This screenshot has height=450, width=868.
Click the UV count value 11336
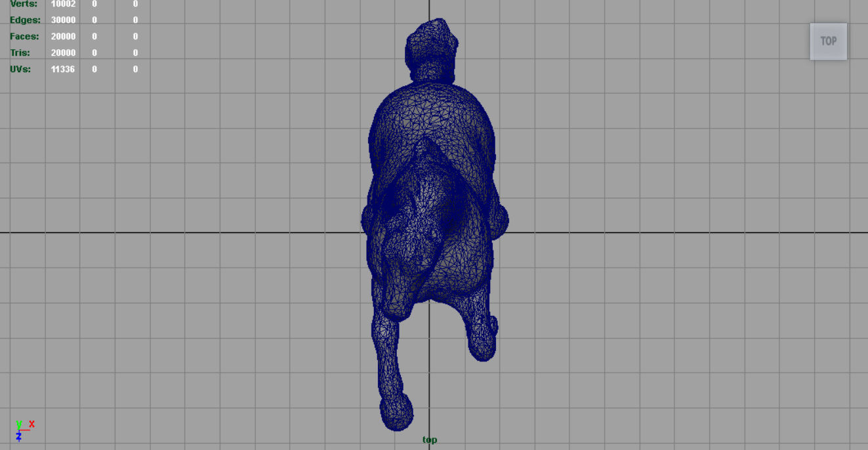click(x=63, y=70)
